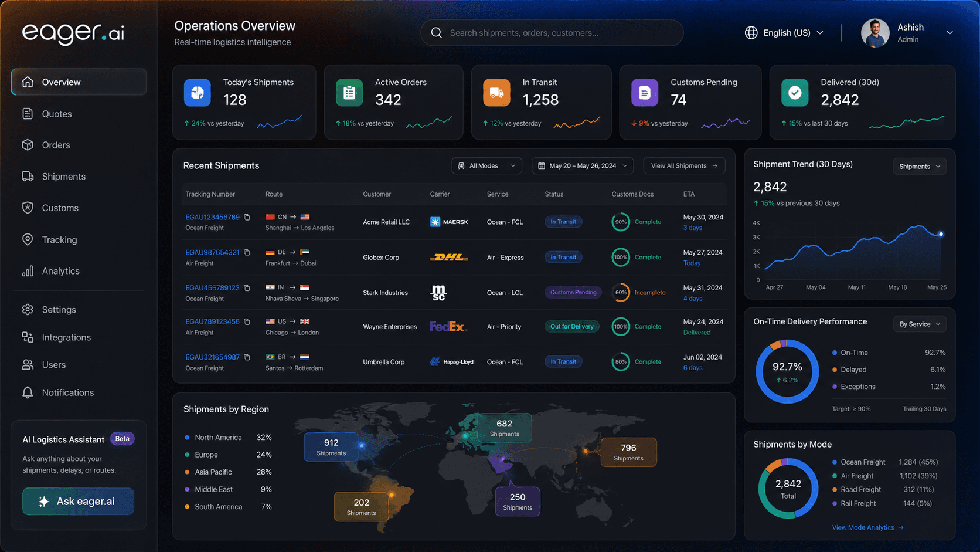Click the 60% Incomplete progress ring
The width and height of the screenshot is (980, 552).
point(621,292)
